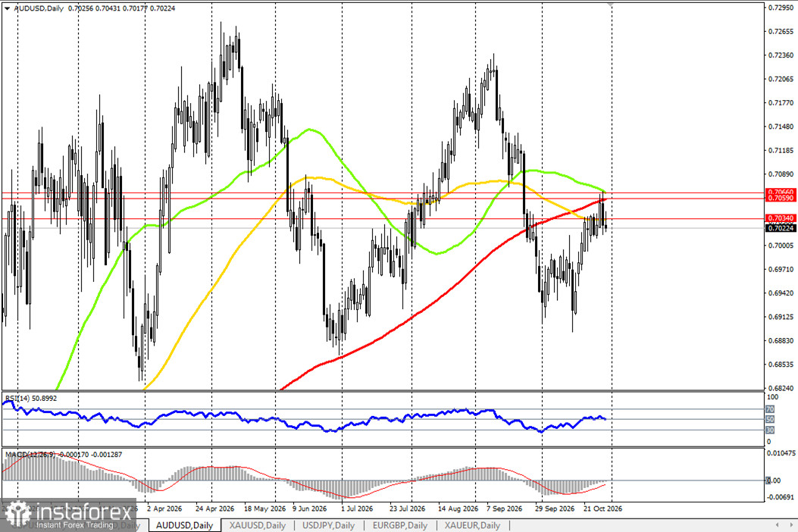The image size is (798, 532).
Task: Click the 7 Sep 2026 date label
Action: click(x=505, y=509)
